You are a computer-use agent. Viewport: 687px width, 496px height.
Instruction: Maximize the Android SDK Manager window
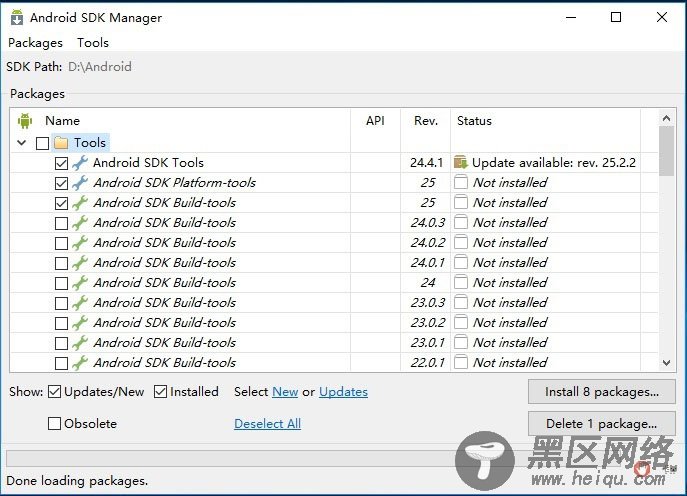click(616, 18)
